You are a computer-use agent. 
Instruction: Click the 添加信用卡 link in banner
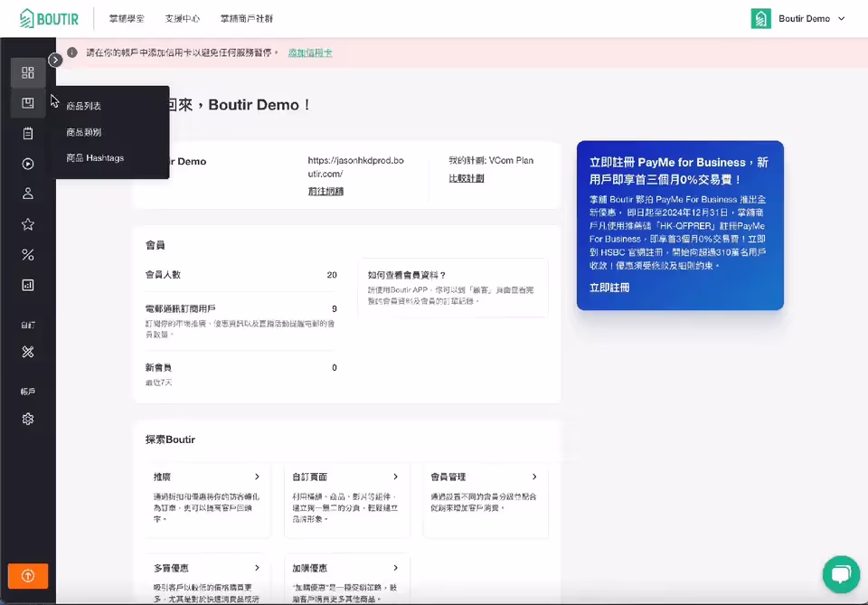click(x=310, y=52)
